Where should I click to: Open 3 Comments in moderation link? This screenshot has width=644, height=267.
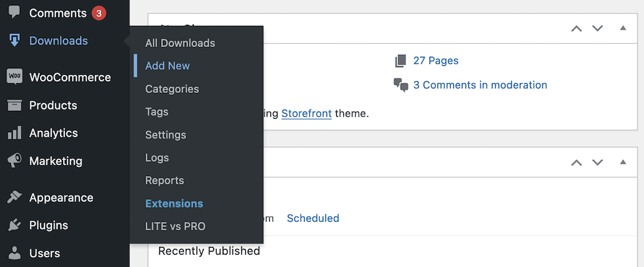pyautogui.click(x=480, y=84)
